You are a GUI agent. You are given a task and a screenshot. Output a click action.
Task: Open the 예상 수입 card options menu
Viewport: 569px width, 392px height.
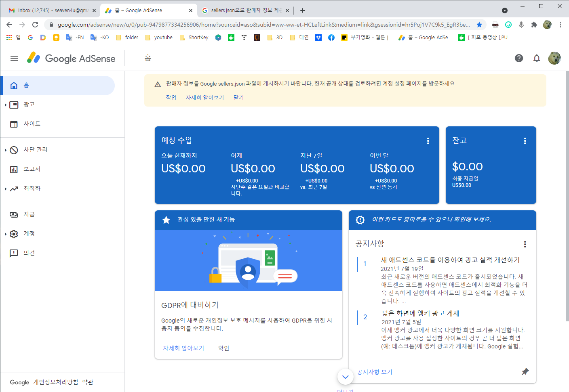[x=428, y=141]
